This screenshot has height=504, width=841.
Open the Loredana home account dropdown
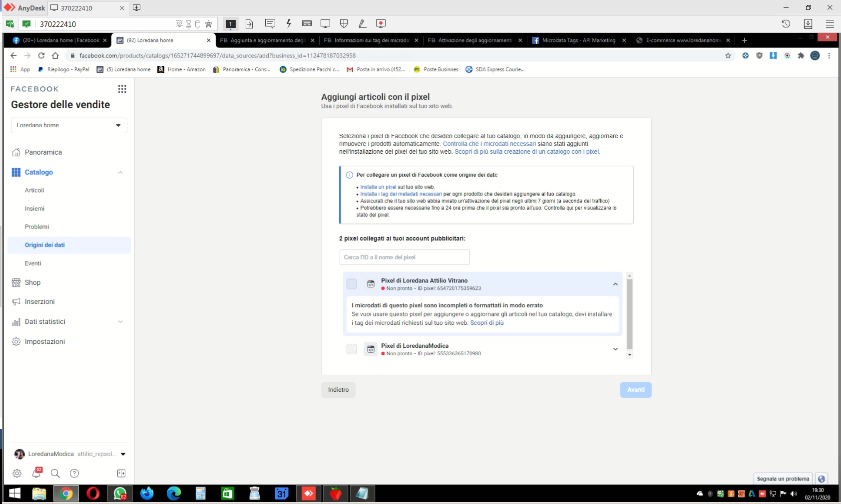(x=69, y=125)
